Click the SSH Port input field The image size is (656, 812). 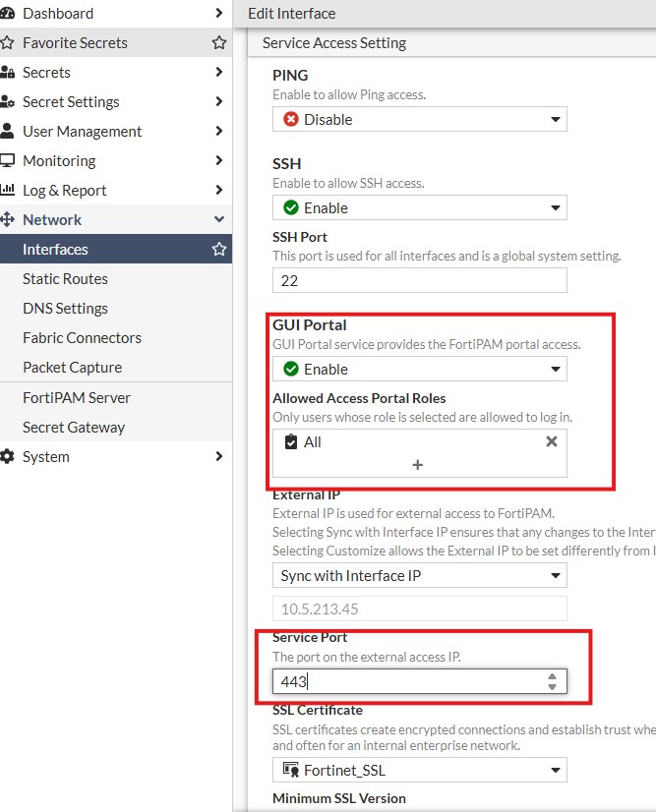coord(420,280)
